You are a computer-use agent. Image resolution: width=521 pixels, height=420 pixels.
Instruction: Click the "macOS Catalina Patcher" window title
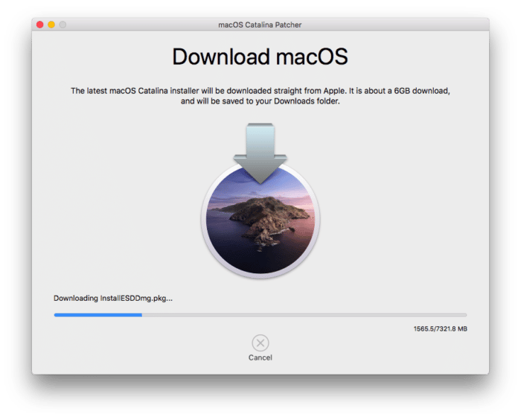coord(260,25)
